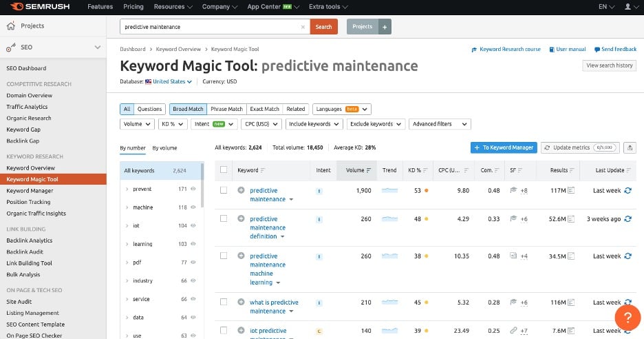Click SERP features icon in 'predictive maintenance' row

(x=513, y=190)
